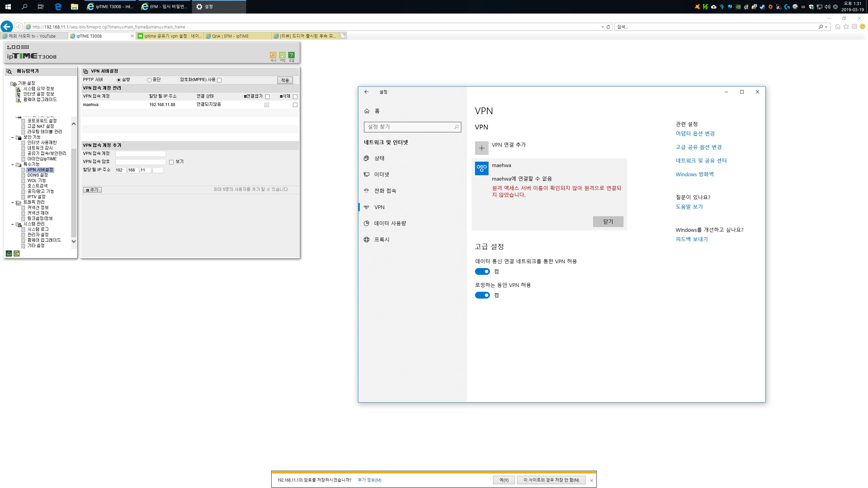Click the plus icon for VPN 연결 추가

click(481, 148)
